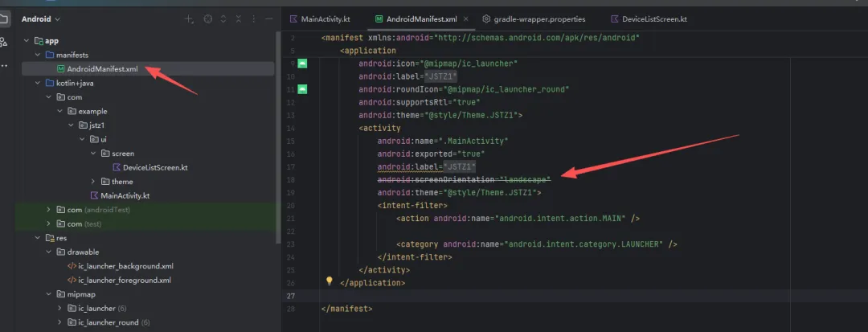Expand all items in project tree
This screenshot has height=332, width=868.
coord(223,19)
